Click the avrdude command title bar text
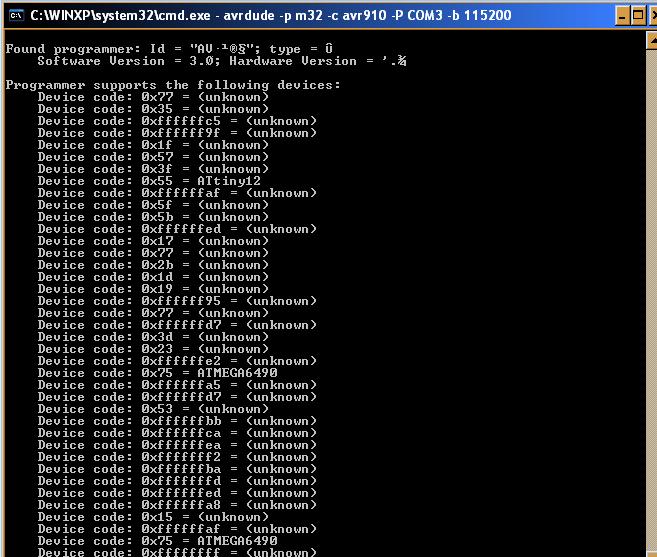 (271, 16)
